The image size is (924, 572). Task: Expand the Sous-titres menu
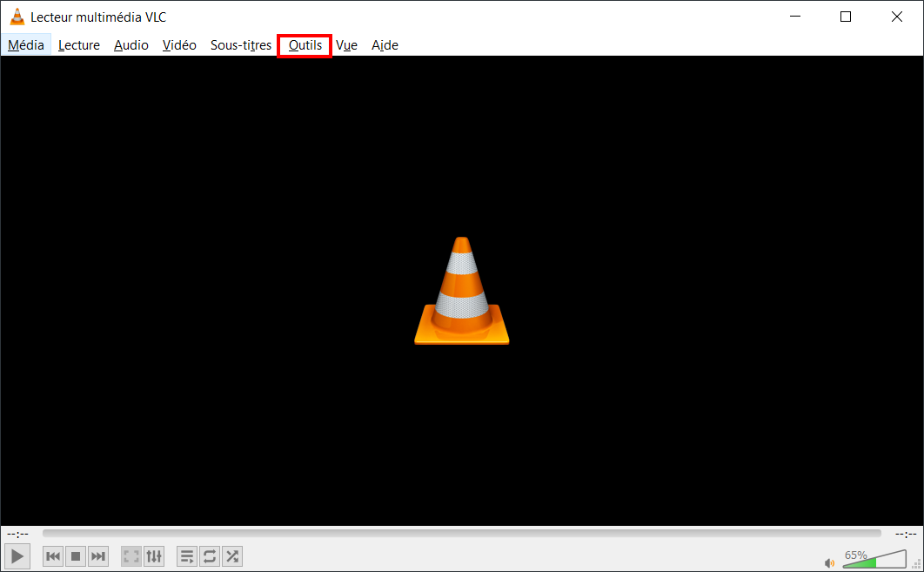[240, 44]
